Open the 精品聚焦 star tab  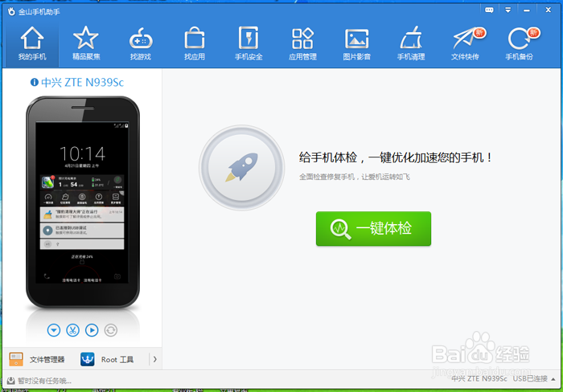tap(86, 43)
